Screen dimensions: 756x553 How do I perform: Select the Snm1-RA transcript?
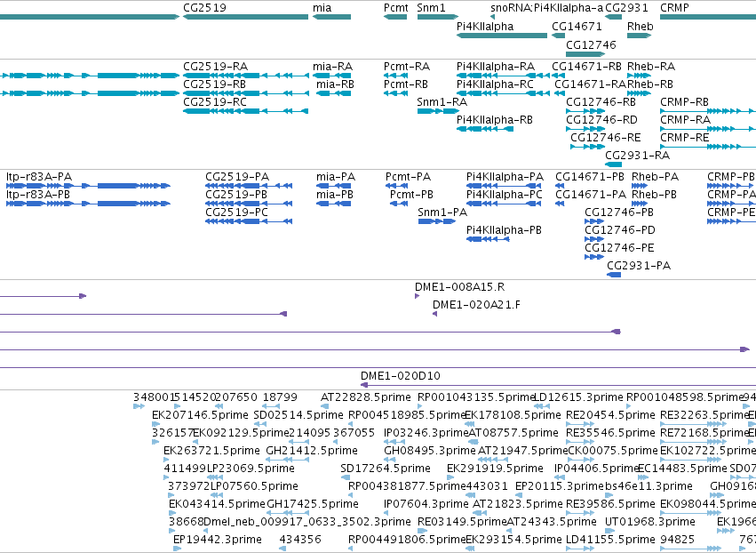[438, 111]
